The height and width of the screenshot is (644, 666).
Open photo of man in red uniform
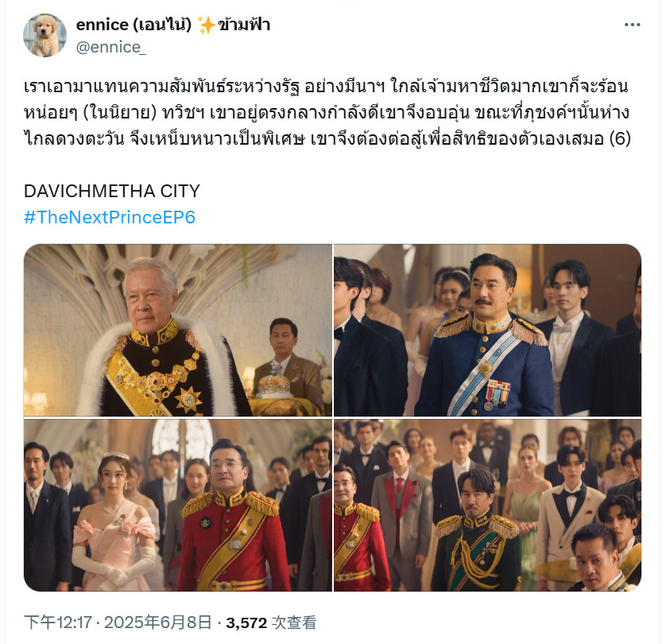pyautogui.click(x=178, y=505)
